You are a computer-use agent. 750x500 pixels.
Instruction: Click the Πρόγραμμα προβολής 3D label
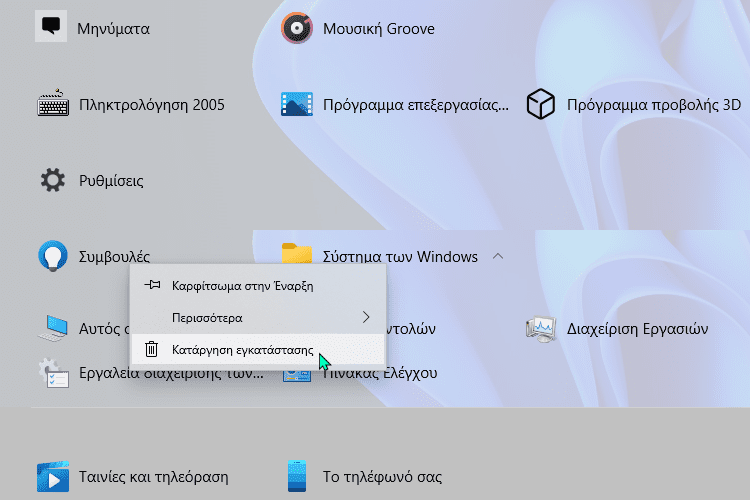pyautogui.click(x=653, y=105)
